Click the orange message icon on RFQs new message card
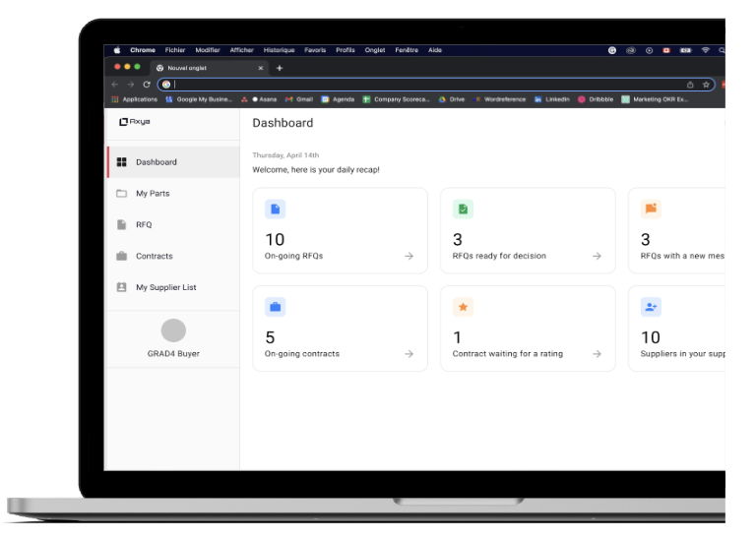The width and height of the screenshot is (756, 539). (x=651, y=210)
